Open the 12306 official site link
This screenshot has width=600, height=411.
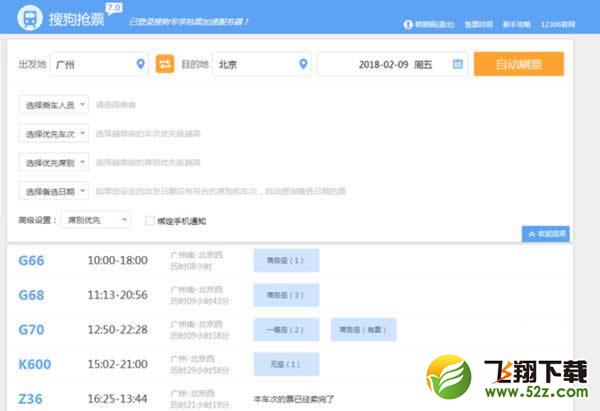(558, 24)
